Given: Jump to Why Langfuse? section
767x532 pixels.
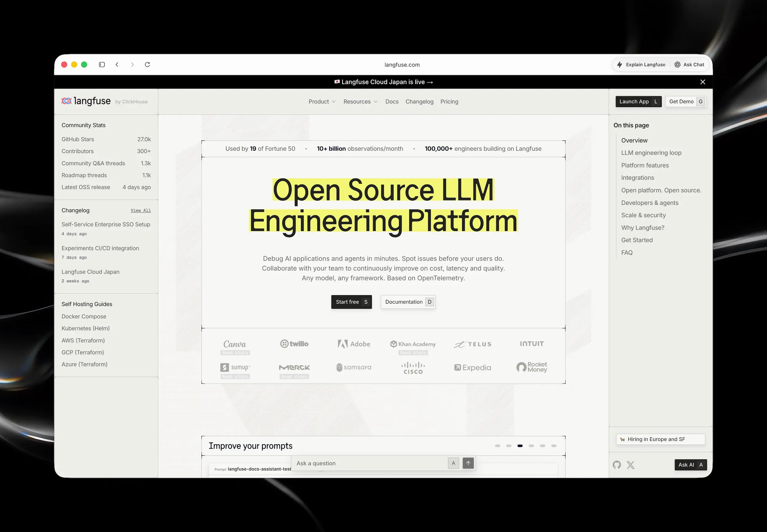Looking at the screenshot, I should pyautogui.click(x=643, y=228).
